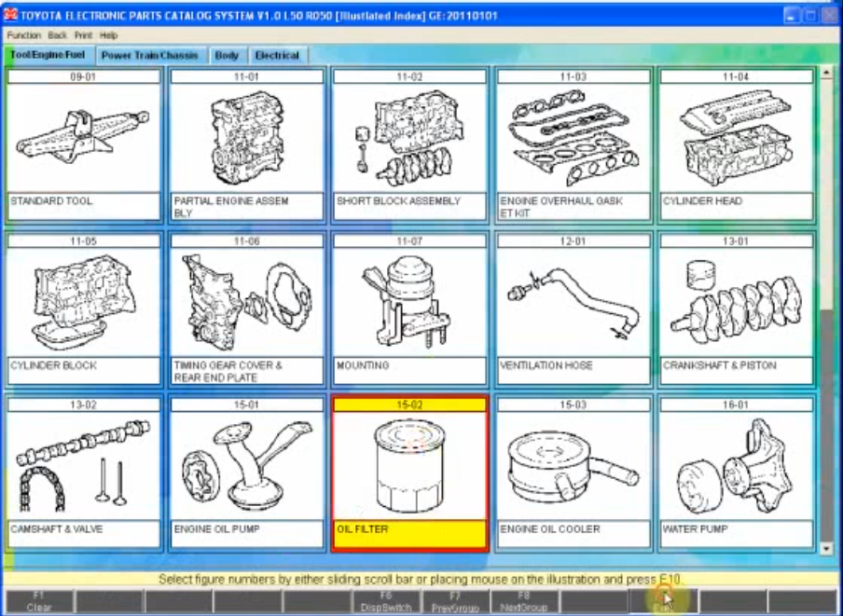Click the scrollbar down arrow
Image resolution: width=843 pixels, height=616 pixels.
(x=827, y=548)
